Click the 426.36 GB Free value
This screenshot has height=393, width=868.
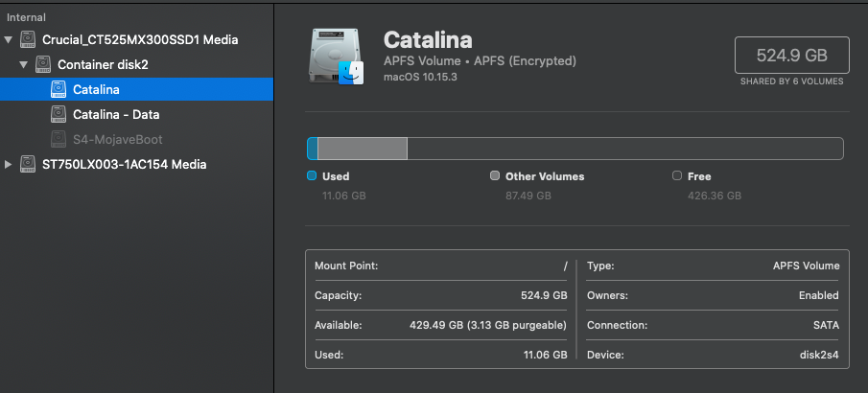point(715,196)
